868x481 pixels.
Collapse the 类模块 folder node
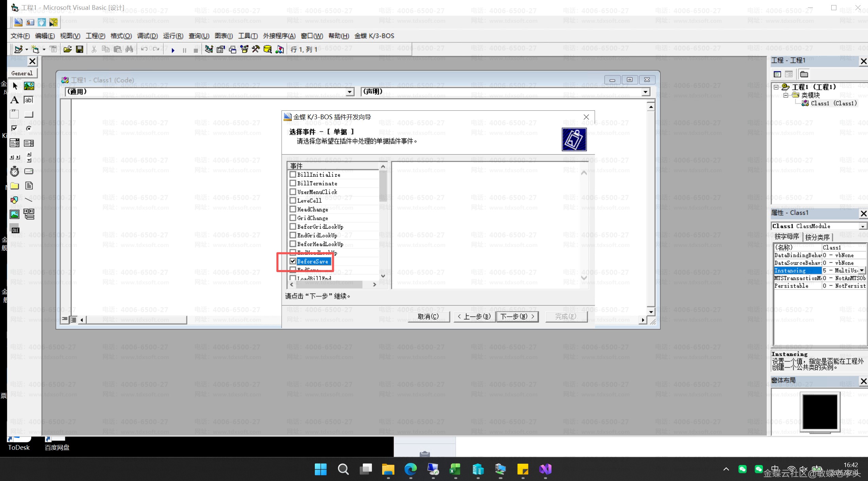pos(786,95)
